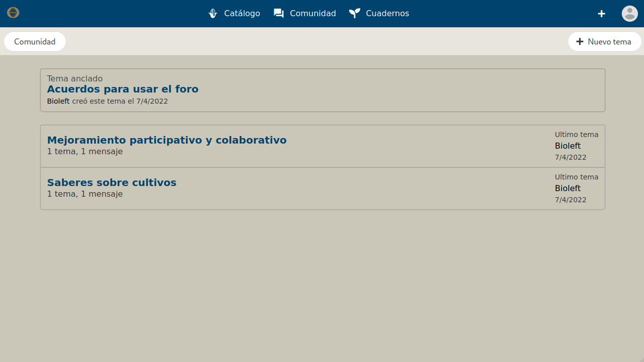Image resolution: width=644 pixels, height=362 pixels.
Task: Click the 7/4/2022 date in Saberes row
Action: (571, 200)
